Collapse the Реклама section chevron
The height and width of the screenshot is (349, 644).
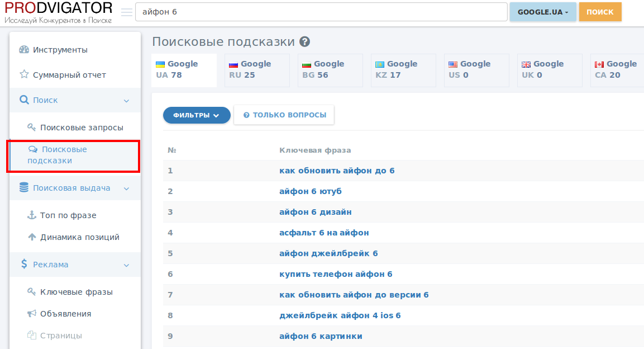coord(126,265)
